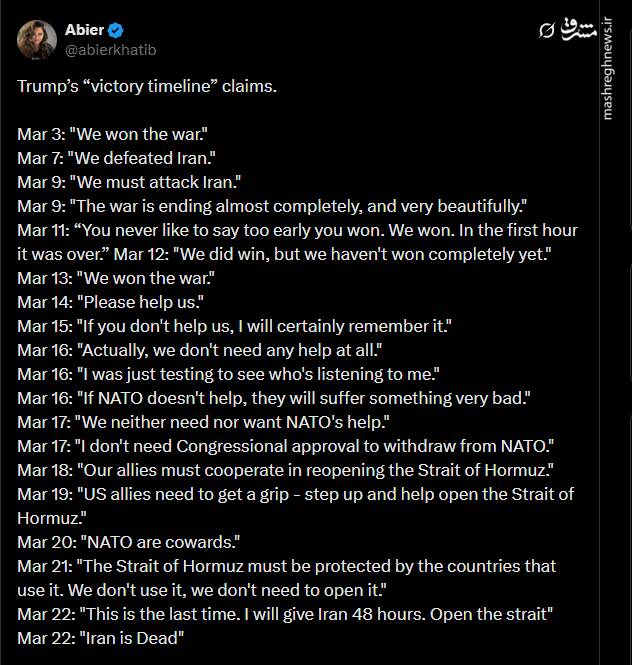Viewport: 632px width, 665px height.
Task: Click the Mar 20 "NATO are cowards" line
Action: pos(129,542)
